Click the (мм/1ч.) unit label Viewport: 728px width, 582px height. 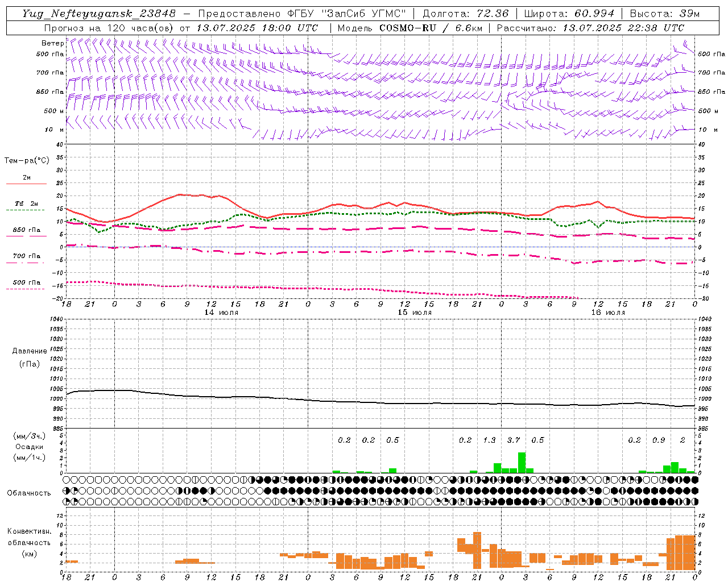click(x=28, y=458)
